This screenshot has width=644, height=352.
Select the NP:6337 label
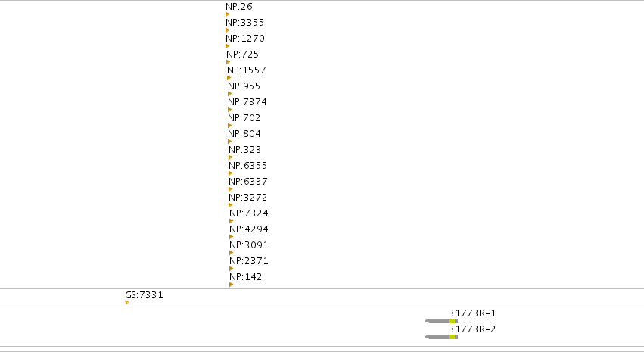tap(248, 182)
